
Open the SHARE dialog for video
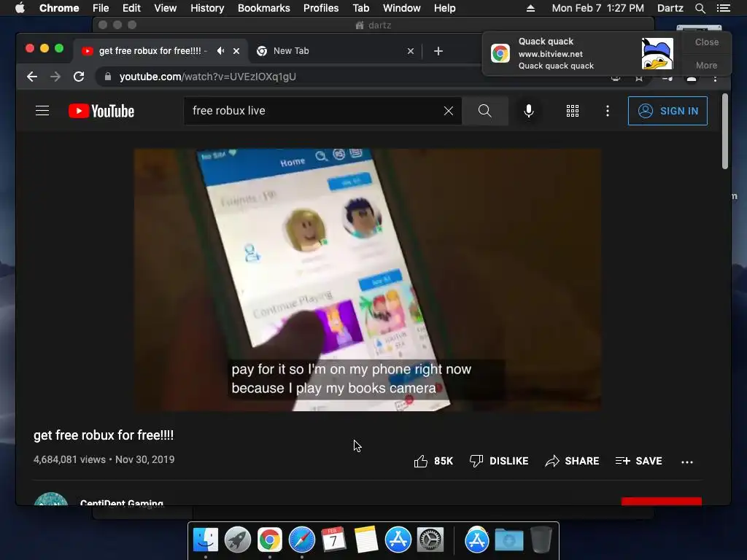coord(572,461)
